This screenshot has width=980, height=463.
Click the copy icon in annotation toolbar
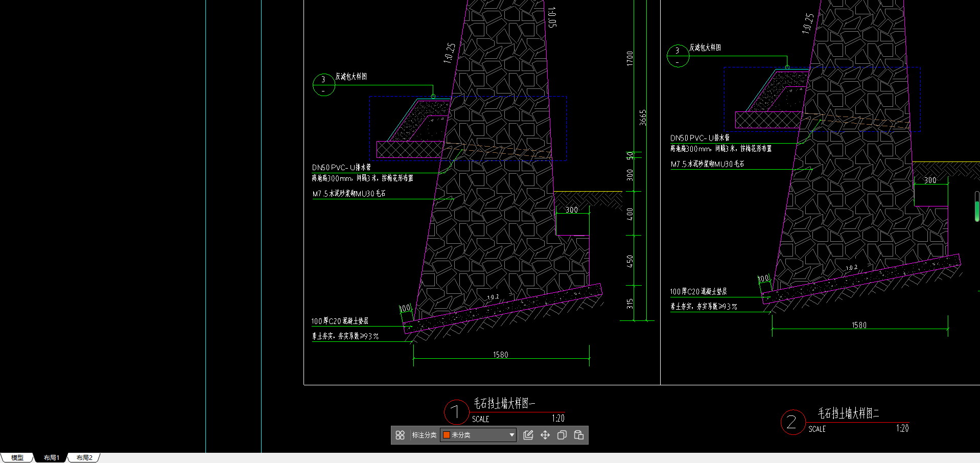(562, 435)
